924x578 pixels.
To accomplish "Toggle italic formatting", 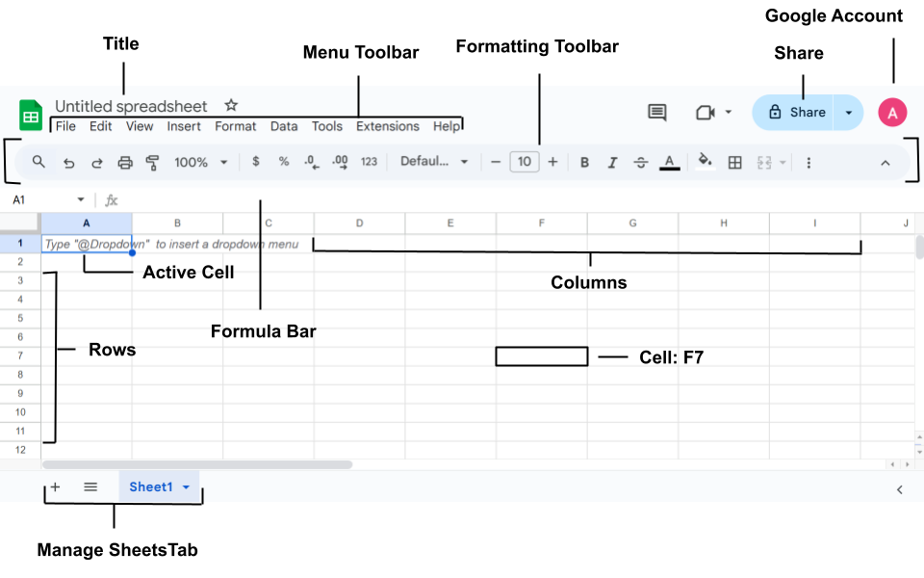I will pyautogui.click(x=612, y=163).
